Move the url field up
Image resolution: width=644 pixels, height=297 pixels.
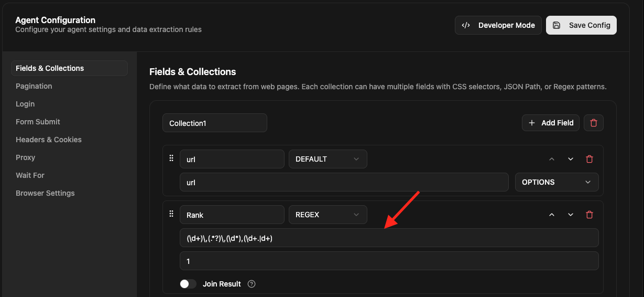click(551, 159)
